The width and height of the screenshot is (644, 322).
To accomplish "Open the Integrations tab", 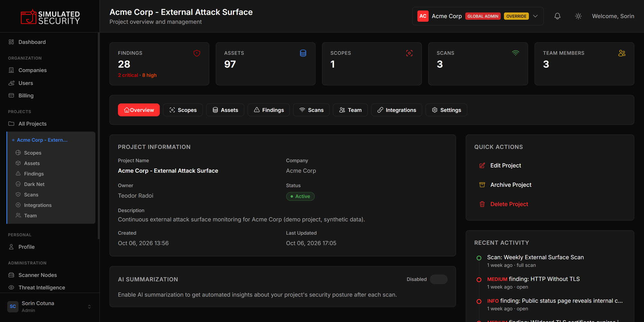I will (397, 110).
